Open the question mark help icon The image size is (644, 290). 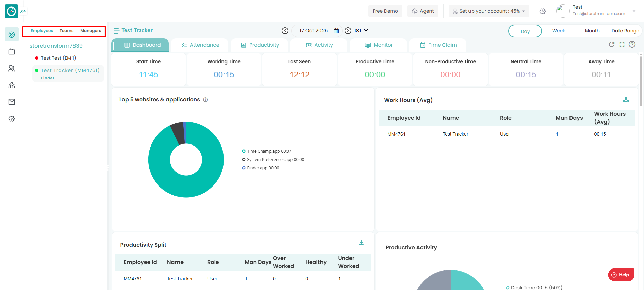(632, 44)
